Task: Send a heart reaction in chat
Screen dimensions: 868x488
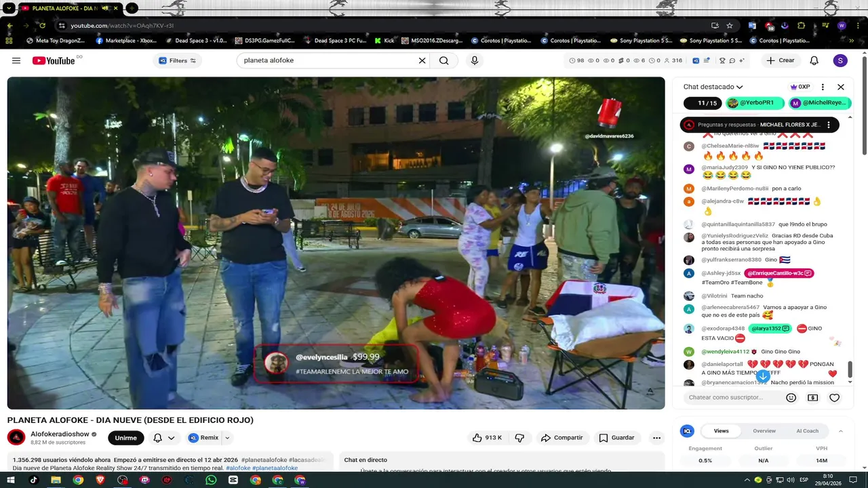Action: click(x=835, y=398)
